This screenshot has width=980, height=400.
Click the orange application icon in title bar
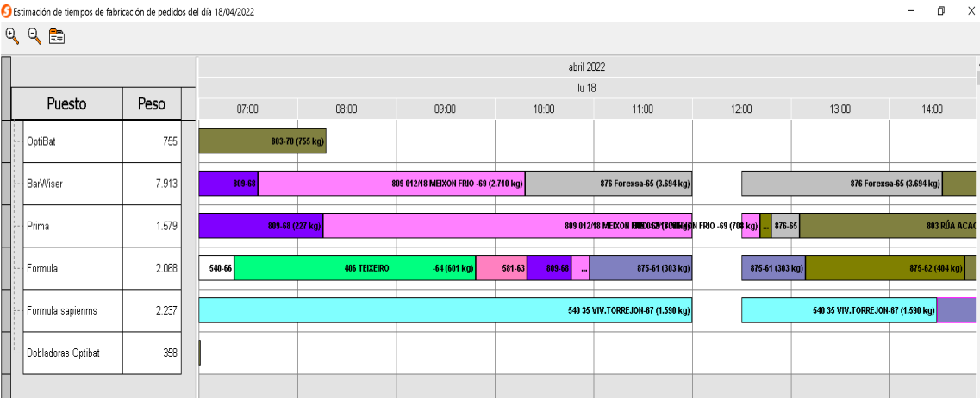[7, 11]
